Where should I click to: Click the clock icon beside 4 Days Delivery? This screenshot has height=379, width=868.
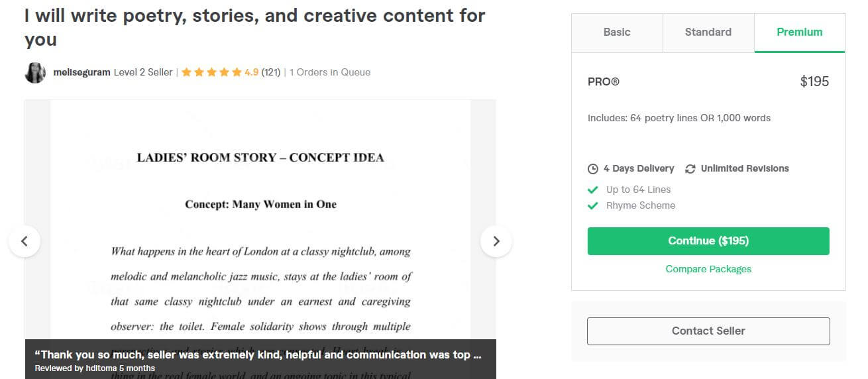[x=593, y=169]
